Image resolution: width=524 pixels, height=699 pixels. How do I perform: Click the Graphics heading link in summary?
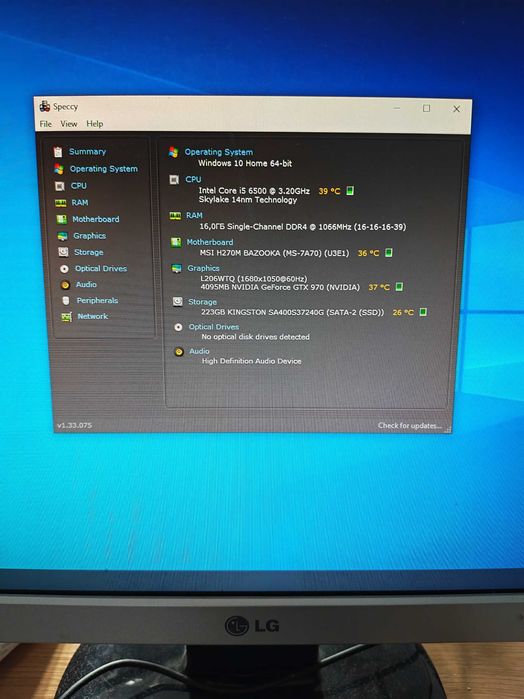203,268
